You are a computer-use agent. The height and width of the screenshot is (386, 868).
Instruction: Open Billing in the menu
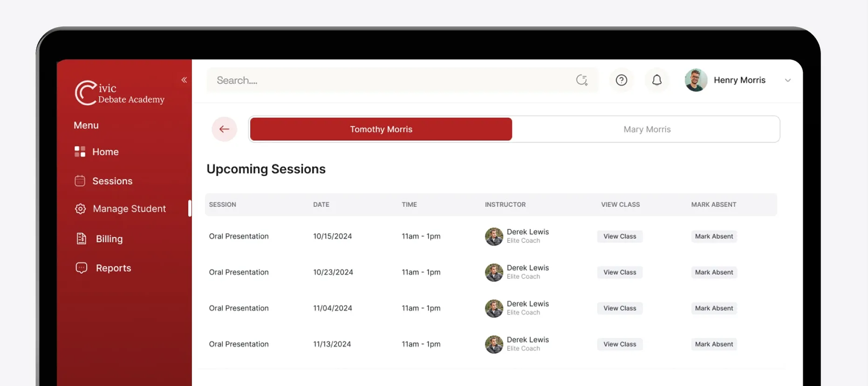tap(109, 238)
